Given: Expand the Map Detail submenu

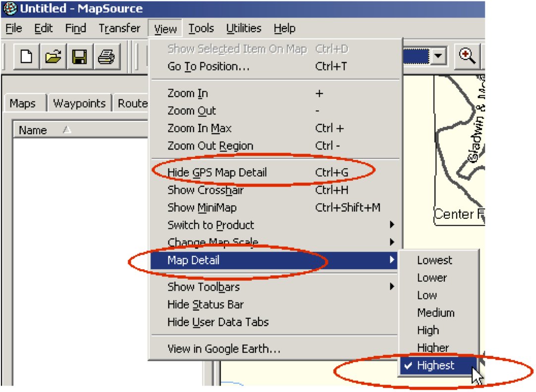Looking at the screenshot, I should click(x=275, y=260).
